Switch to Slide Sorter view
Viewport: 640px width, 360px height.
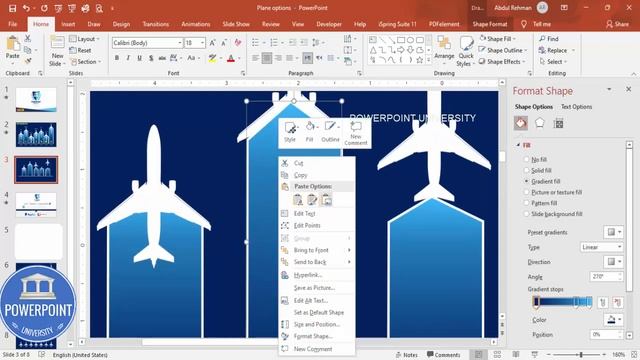(x=497, y=355)
